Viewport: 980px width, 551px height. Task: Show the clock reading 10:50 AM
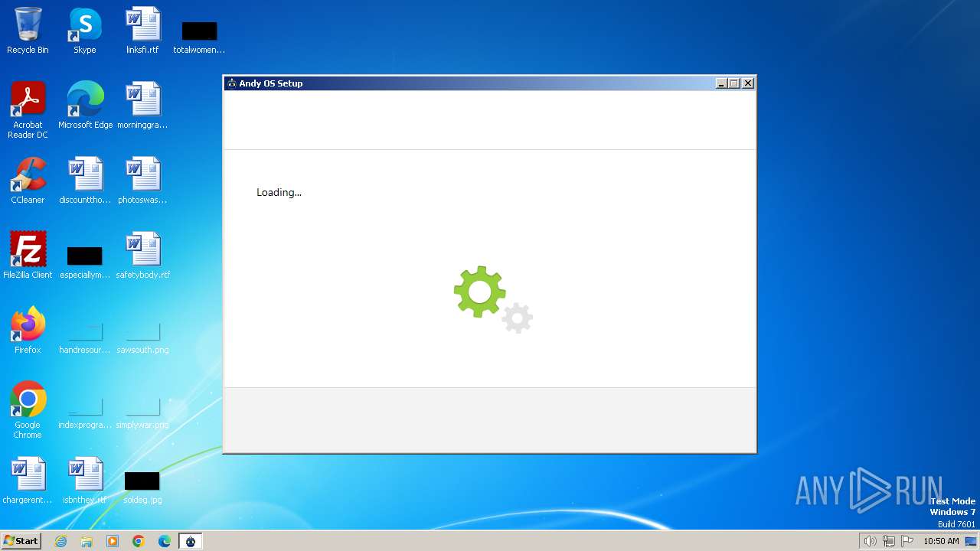coord(941,541)
